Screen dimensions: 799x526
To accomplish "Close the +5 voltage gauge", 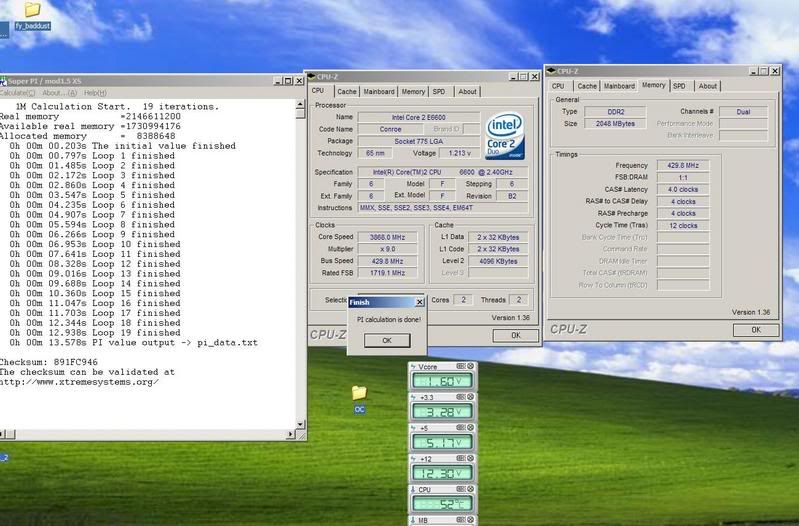I will [x=471, y=427].
